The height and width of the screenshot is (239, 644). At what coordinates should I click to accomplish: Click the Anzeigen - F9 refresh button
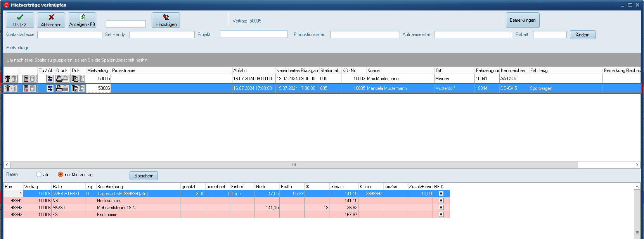click(x=82, y=20)
